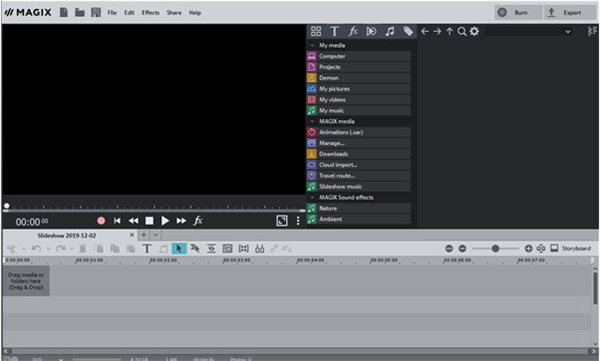Viewport: 600px width, 361px height.
Task: Open the Help menu
Action: [x=195, y=13]
